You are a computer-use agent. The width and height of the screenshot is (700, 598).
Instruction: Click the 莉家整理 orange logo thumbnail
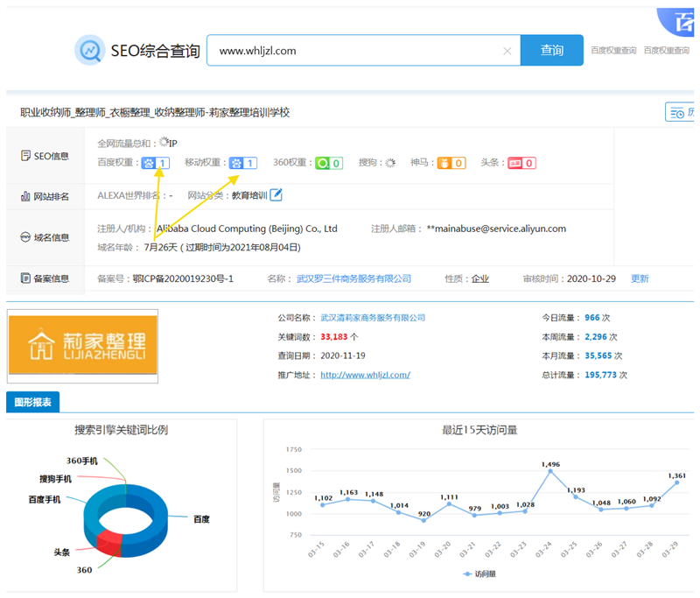tap(82, 346)
